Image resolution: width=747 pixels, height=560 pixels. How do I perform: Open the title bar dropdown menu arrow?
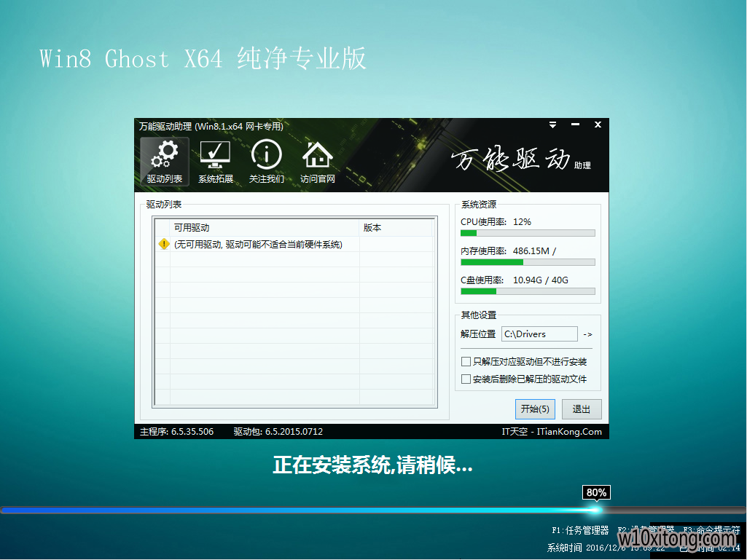(x=553, y=125)
